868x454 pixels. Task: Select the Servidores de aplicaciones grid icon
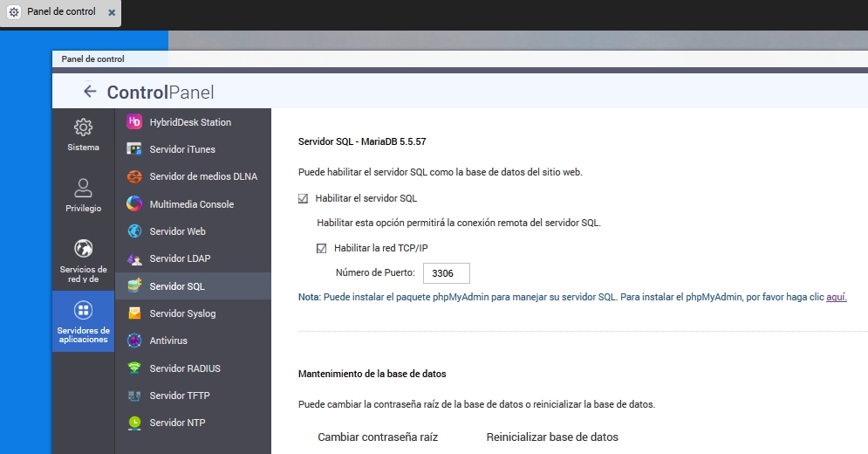coord(84,310)
